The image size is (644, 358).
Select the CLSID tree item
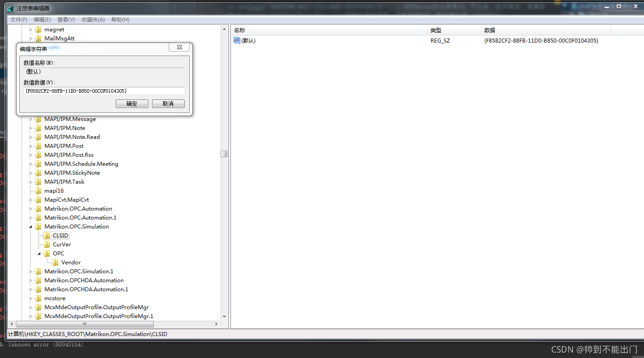[61, 236]
